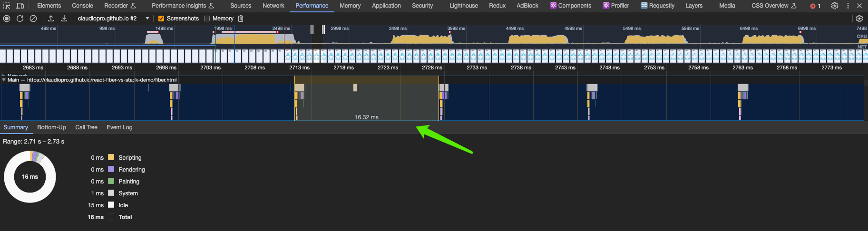Open the Application tab

pyautogui.click(x=386, y=6)
